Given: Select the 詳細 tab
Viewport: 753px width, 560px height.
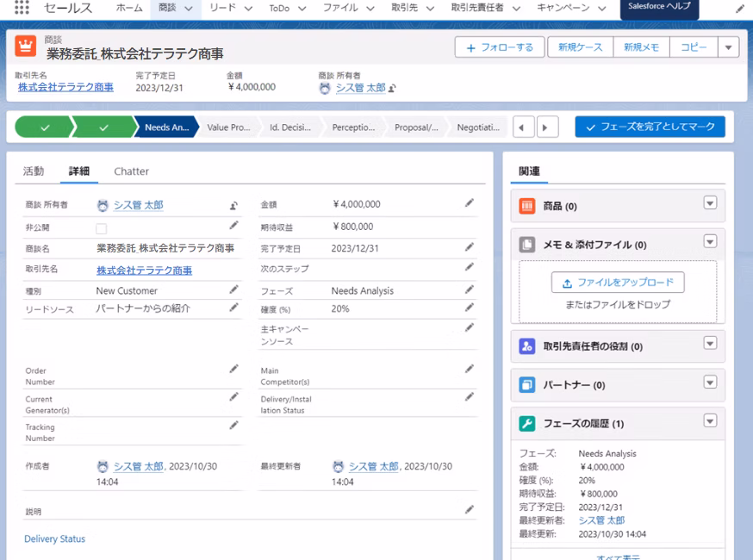Looking at the screenshot, I should (79, 171).
